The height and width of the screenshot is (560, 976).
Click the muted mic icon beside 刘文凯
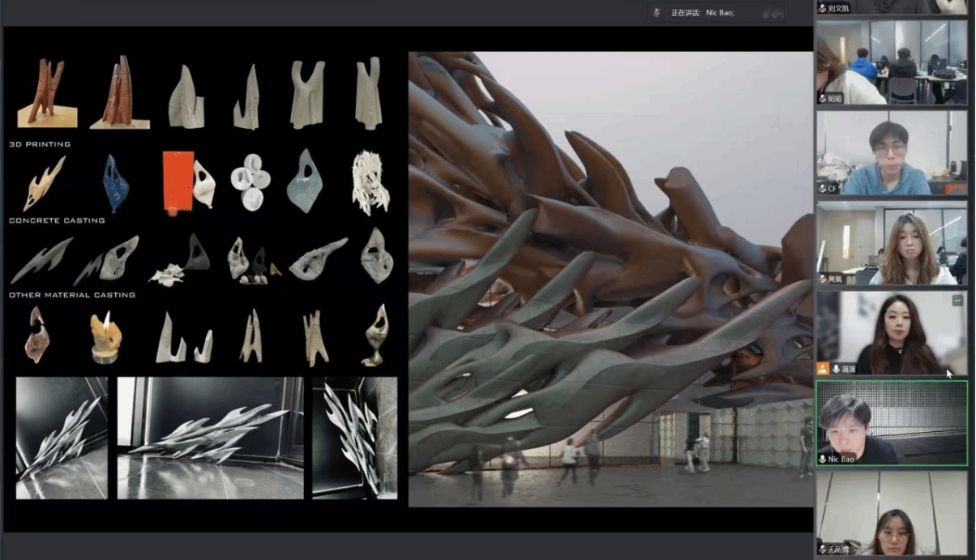[822, 8]
